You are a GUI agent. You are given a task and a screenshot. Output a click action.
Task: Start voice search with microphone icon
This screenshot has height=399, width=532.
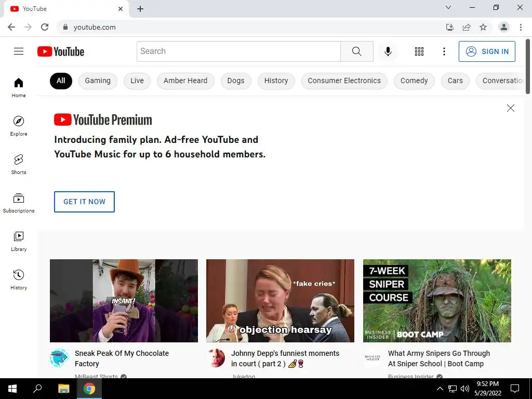pos(388,51)
